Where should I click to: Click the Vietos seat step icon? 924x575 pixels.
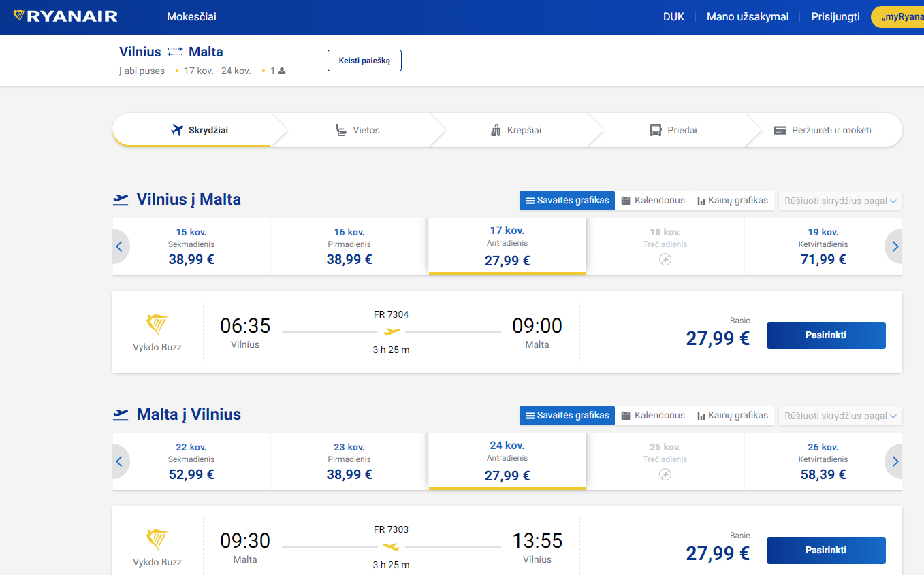coord(341,130)
